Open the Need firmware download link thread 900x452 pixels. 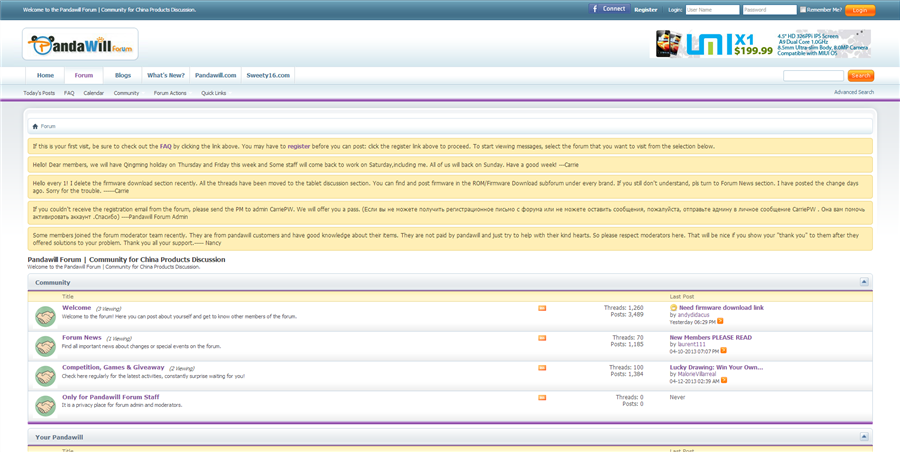(x=721, y=308)
